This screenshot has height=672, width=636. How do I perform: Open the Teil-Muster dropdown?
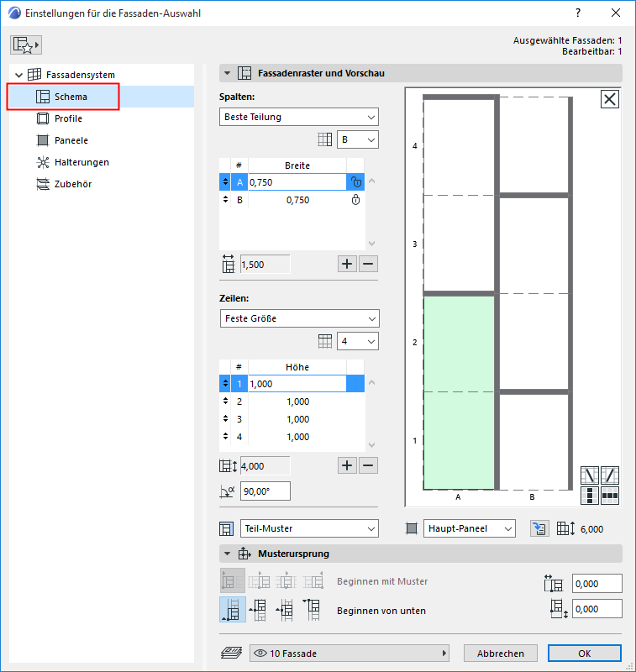[309, 528]
